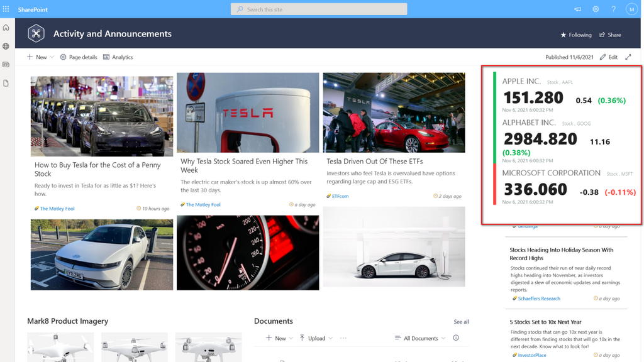Open the news icon in left sidebar
Screen dimensions: 644x362
(6, 65)
